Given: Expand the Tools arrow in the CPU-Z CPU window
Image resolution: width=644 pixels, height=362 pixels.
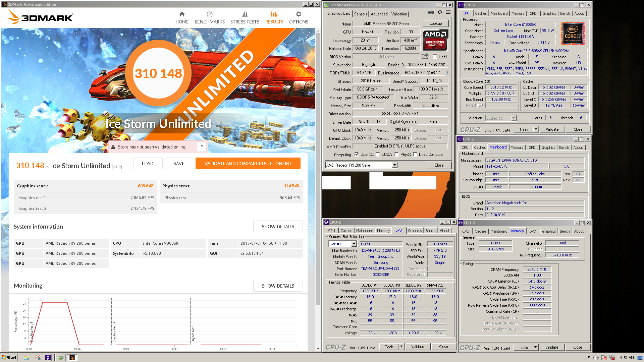Looking at the screenshot, I should 536,129.
